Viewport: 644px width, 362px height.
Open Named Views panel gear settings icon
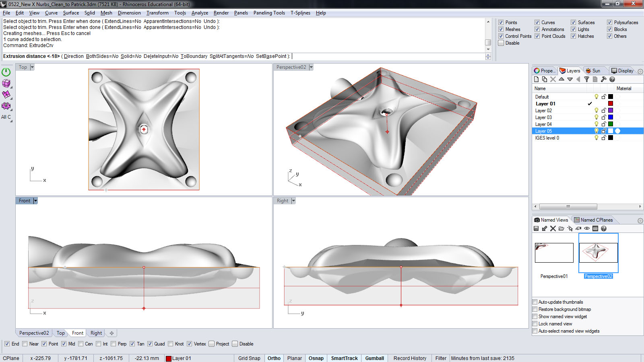(640, 221)
